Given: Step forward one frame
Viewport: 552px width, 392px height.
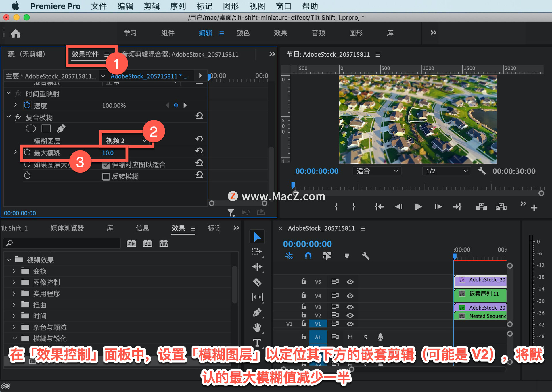Looking at the screenshot, I should click(x=438, y=207).
